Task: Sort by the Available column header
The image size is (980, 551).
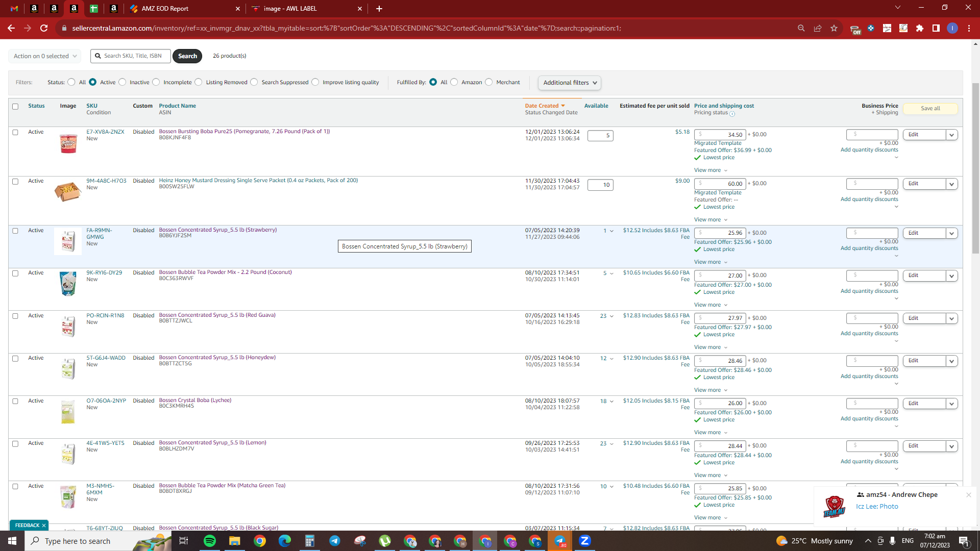Action: (596, 106)
